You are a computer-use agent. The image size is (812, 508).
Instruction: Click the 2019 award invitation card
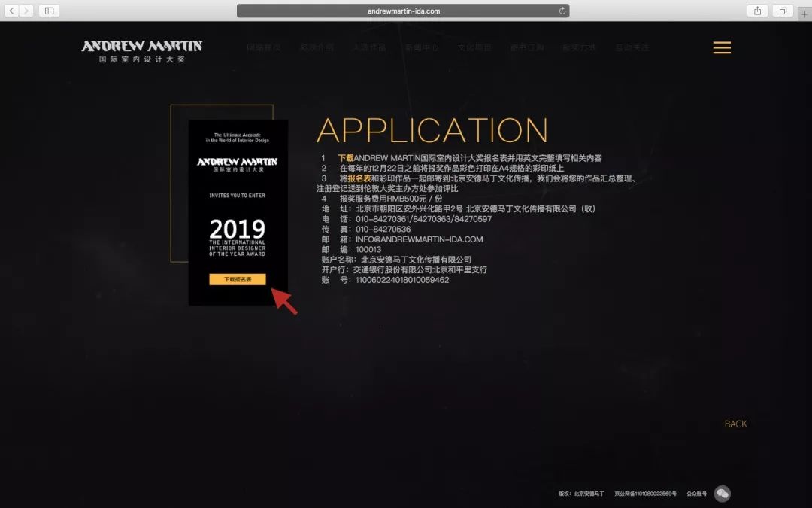click(238, 212)
